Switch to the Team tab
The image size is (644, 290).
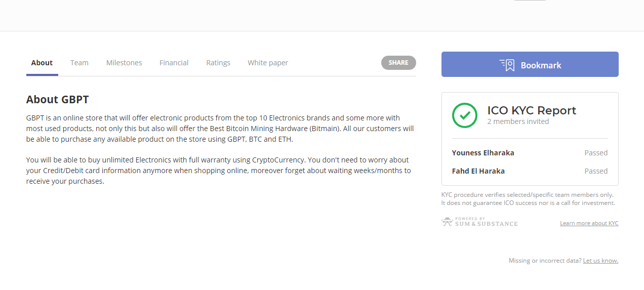click(79, 63)
